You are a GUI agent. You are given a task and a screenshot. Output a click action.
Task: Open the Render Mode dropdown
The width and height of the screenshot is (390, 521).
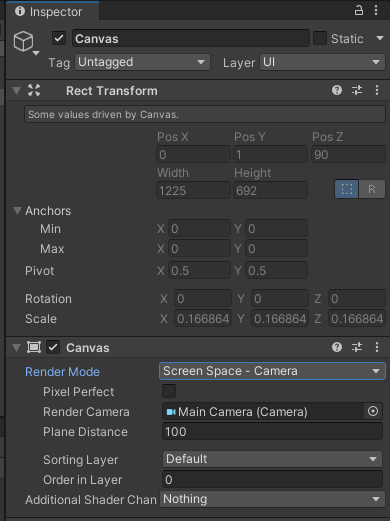[272, 371]
